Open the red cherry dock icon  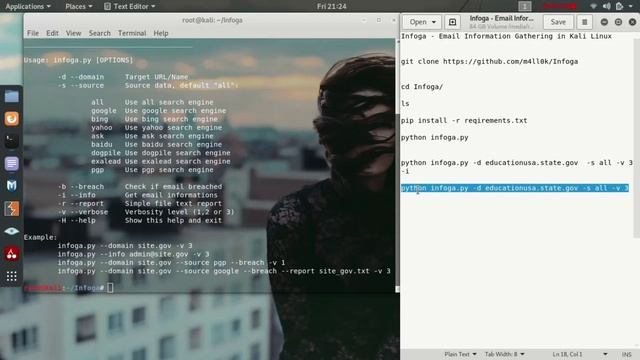tap(11, 253)
